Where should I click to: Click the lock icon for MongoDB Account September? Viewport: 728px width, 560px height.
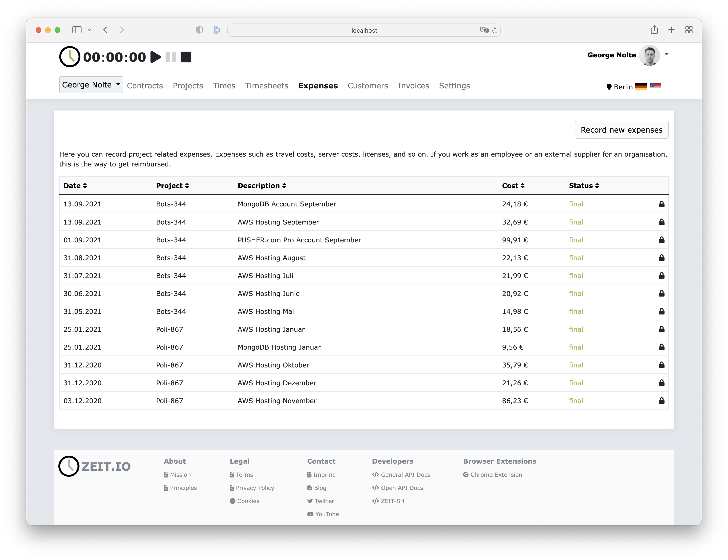(661, 204)
